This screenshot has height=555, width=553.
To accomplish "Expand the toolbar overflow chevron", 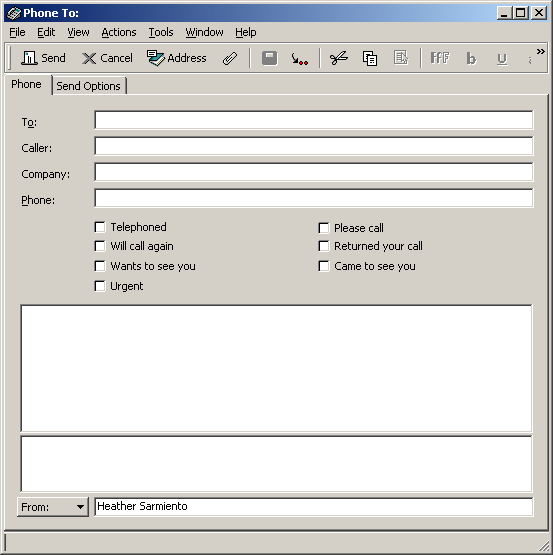I will coord(540,52).
